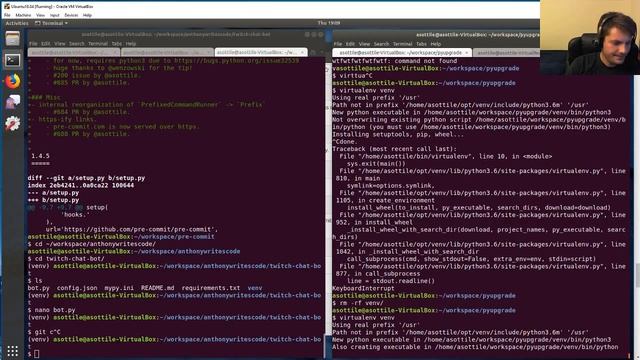Screen dimensions: 640x360
Task: Click the right terminal title bar
Action: (436, 35)
